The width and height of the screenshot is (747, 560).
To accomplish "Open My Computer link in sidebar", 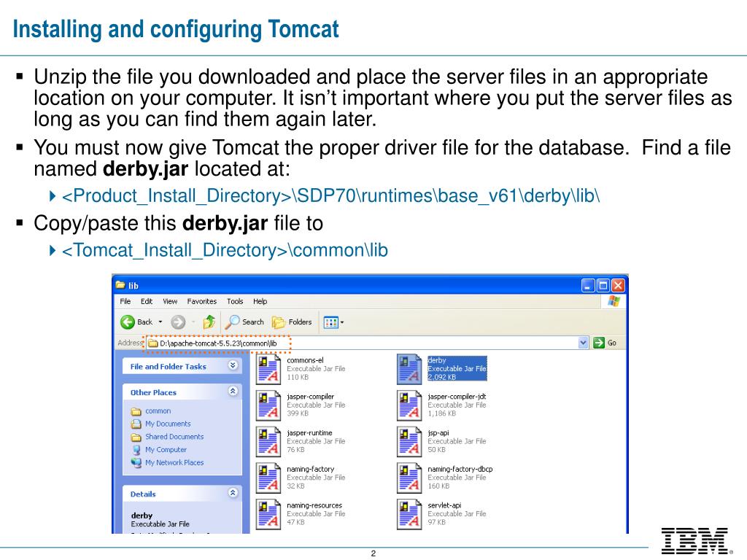I will tap(166, 449).
